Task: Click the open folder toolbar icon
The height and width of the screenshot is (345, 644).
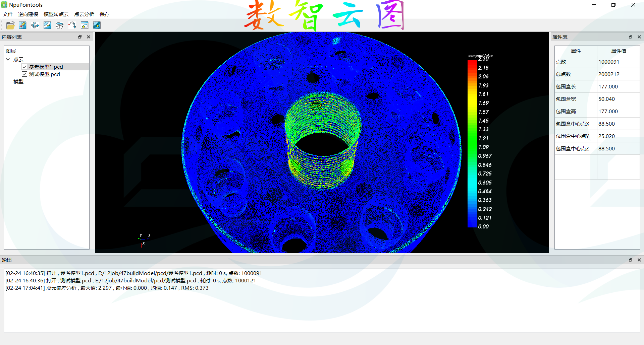Action: pyautogui.click(x=10, y=25)
